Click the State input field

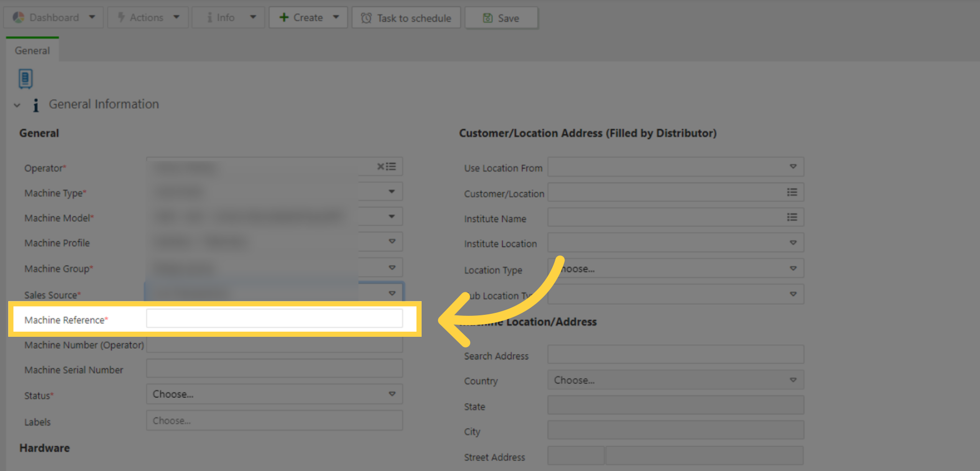click(x=676, y=405)
